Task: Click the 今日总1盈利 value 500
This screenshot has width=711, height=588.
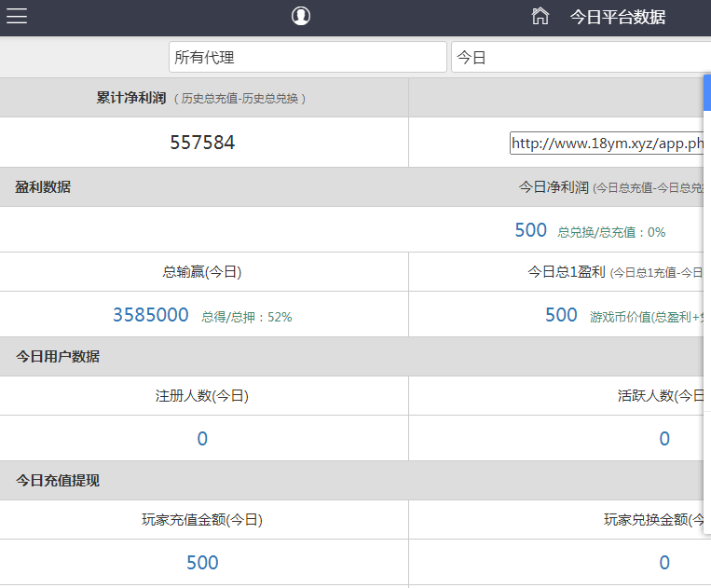Action: coord(561,315)
